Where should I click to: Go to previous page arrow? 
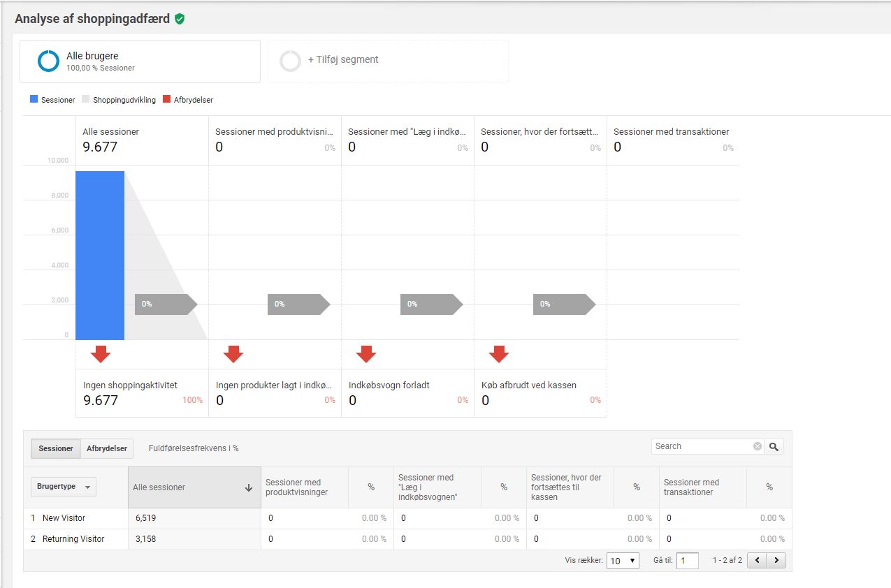point(757,560)
